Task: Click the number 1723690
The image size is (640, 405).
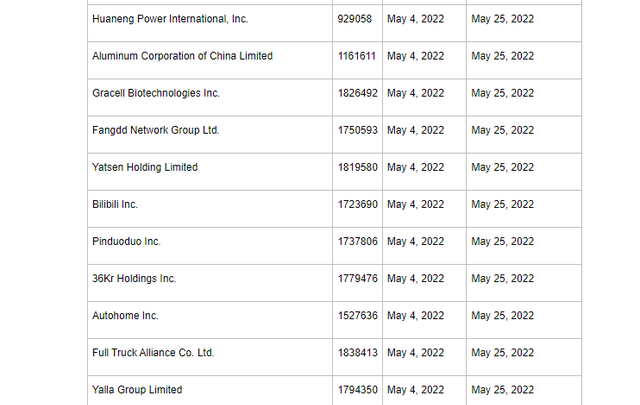Action: [358, 205]
